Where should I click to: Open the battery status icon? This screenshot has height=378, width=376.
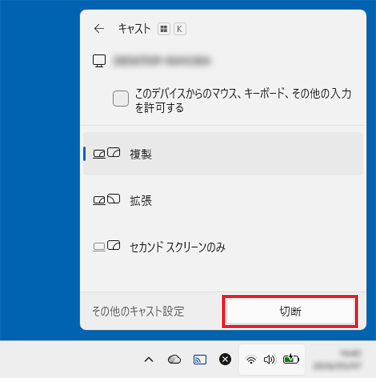(291, 359)
